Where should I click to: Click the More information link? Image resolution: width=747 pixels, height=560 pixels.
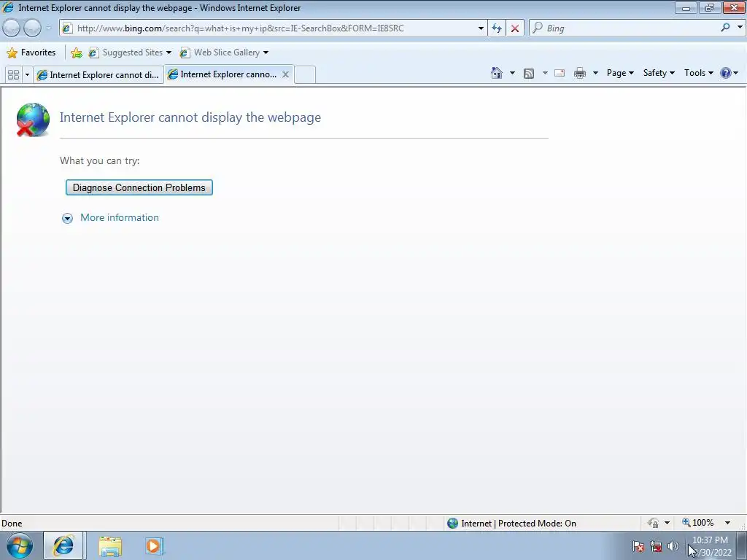120,217
